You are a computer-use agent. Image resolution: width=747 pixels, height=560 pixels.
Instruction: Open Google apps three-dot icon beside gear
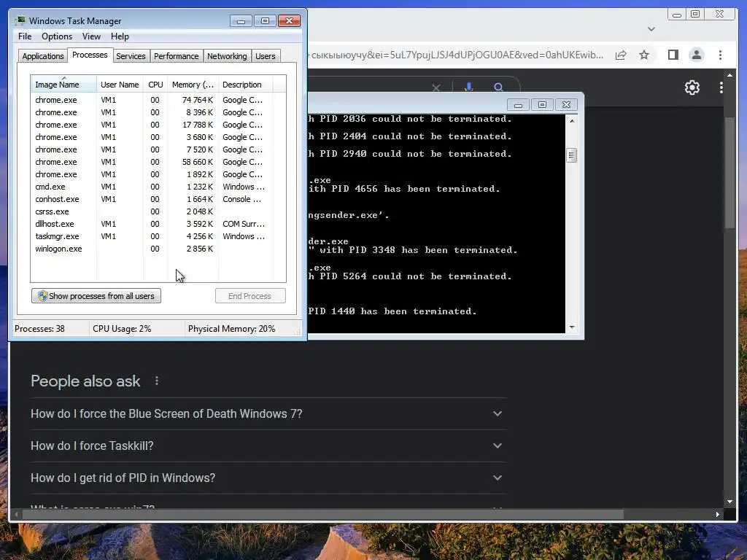721,87
